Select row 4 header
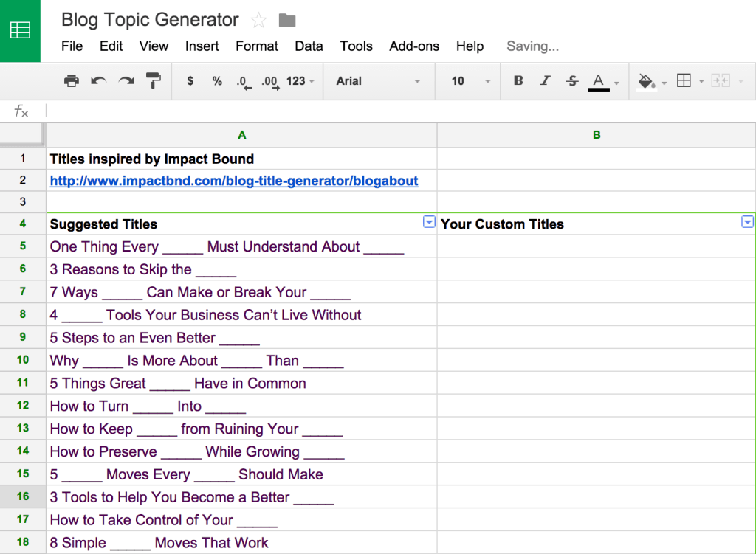 pos(23,224)
